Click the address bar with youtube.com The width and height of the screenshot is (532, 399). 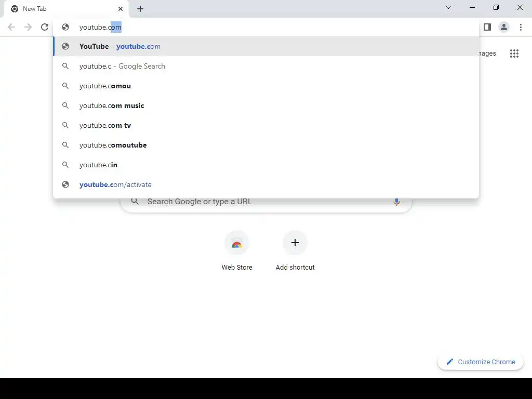click(266, 27)
